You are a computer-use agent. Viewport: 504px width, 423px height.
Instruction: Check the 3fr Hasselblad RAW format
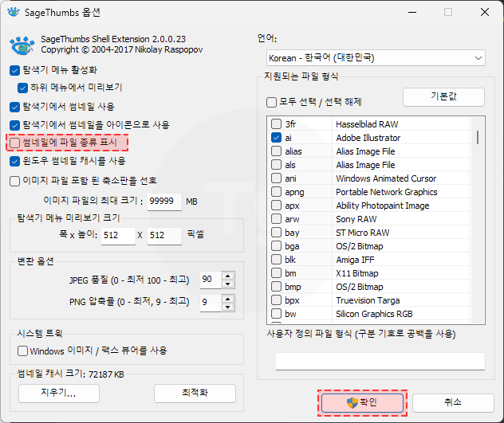276,124
